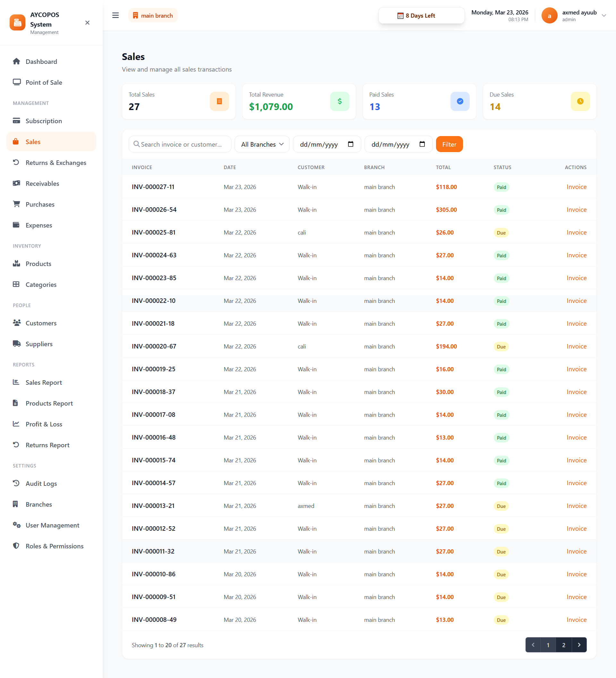This screenshot has width=616, height=678.
Task: Click the customer name axmed
Action: click(306, 506)
